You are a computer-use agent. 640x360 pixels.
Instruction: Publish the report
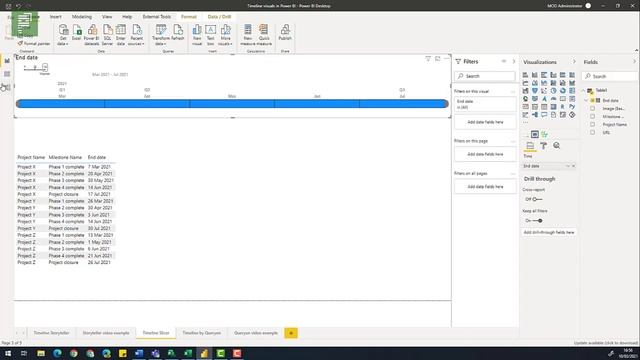285,33
